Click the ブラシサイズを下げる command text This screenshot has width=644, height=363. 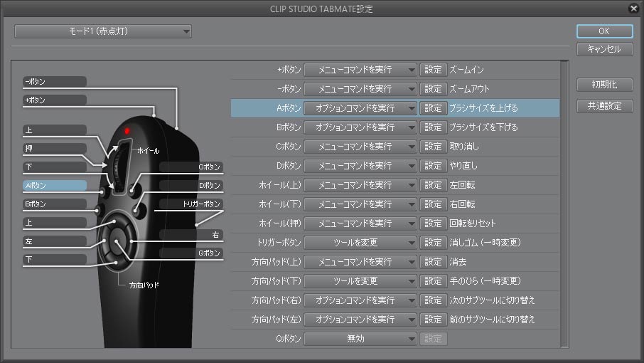pos(483,127)
